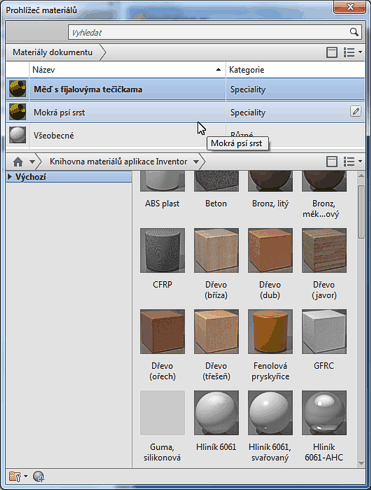Click Speciality category of Mokrá psí srst

click(x=248, y=113)
